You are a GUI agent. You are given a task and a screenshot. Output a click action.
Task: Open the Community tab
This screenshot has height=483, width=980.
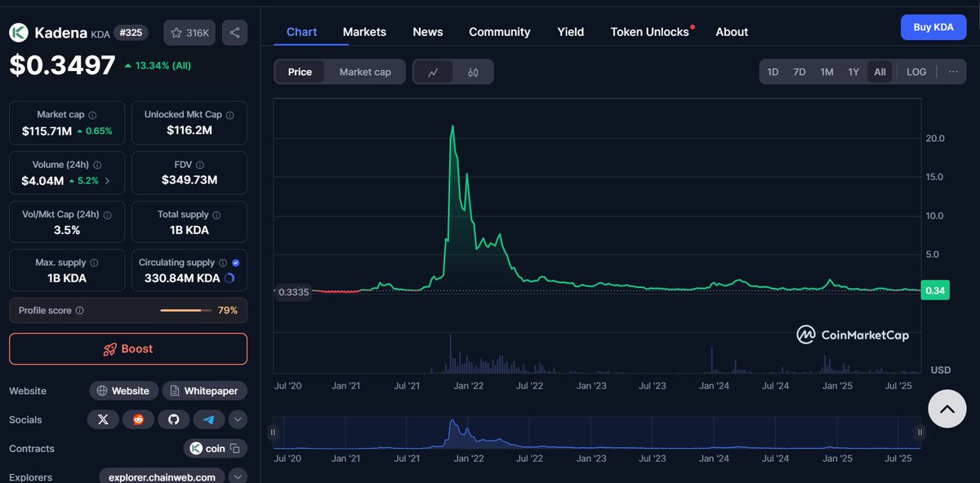500,32
